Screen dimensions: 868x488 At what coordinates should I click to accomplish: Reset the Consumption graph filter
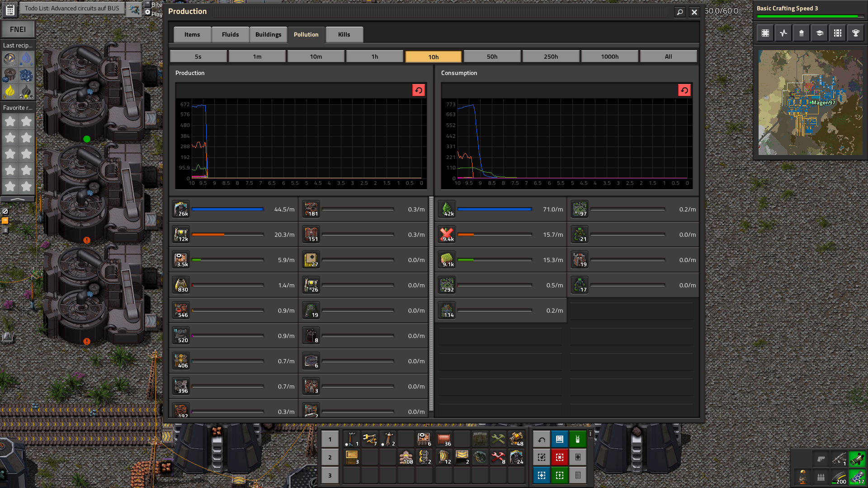coord(684,90)
